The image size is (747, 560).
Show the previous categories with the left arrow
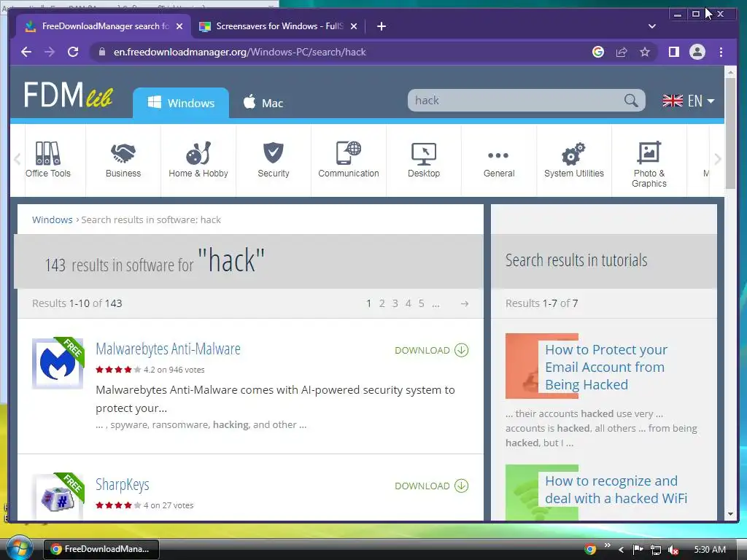(18, 159)
